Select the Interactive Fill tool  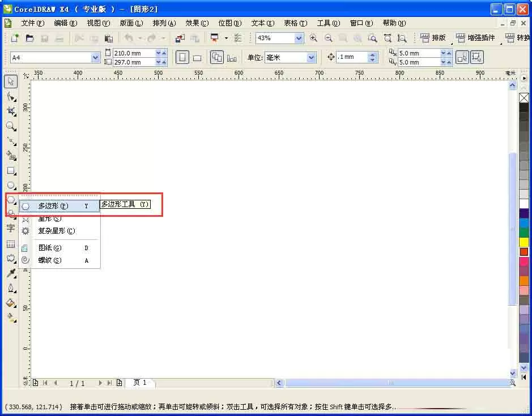(x=11, y=318)
